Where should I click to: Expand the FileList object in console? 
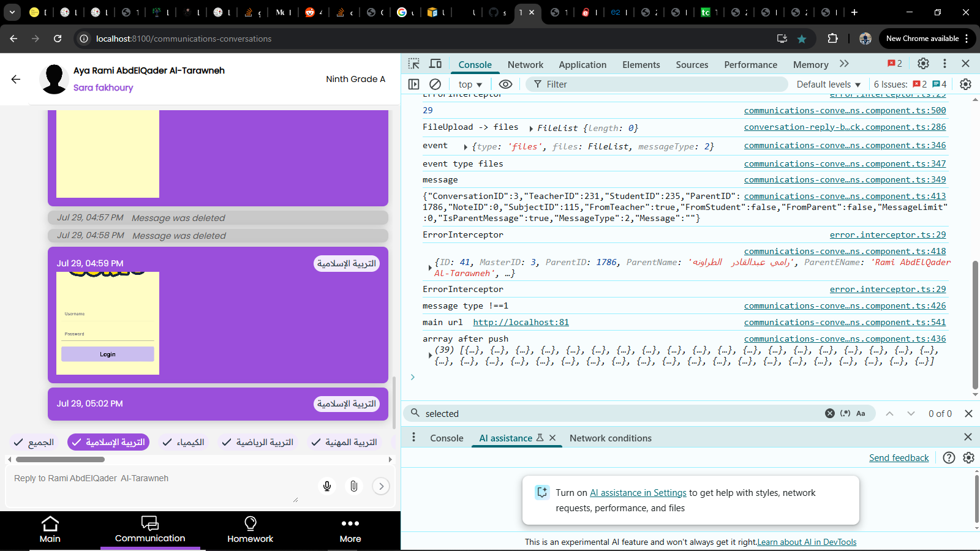[531, 129]
